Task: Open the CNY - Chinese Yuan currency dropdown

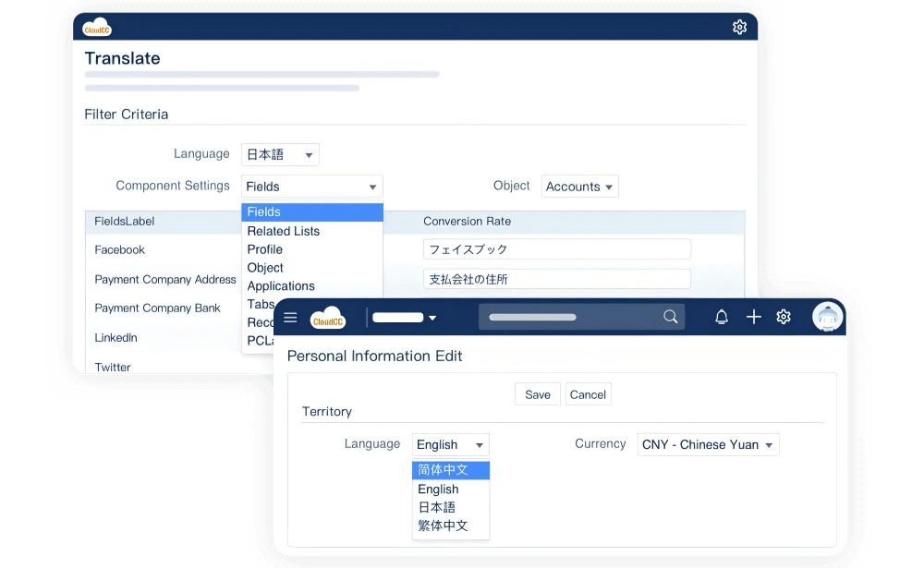Action: point(708,445)
